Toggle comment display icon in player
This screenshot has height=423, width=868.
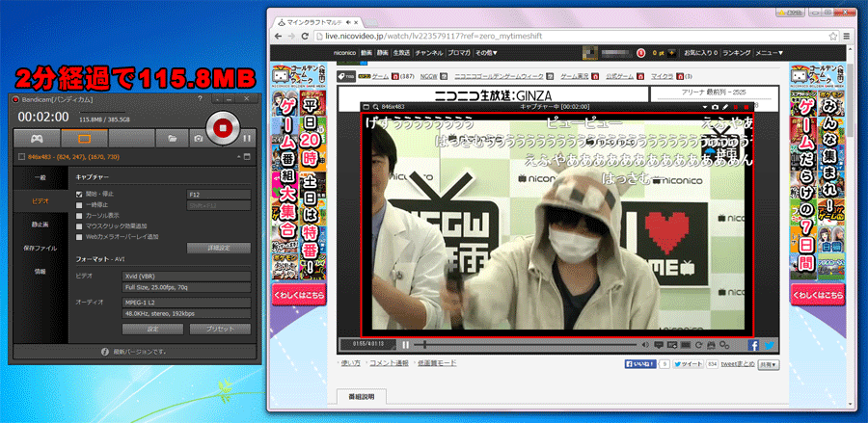point(659,345)
